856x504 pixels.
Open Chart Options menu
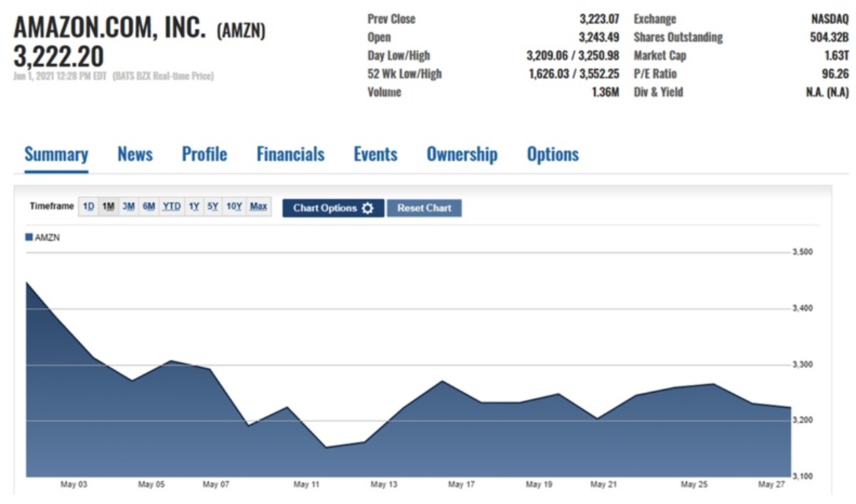(333, 208)
